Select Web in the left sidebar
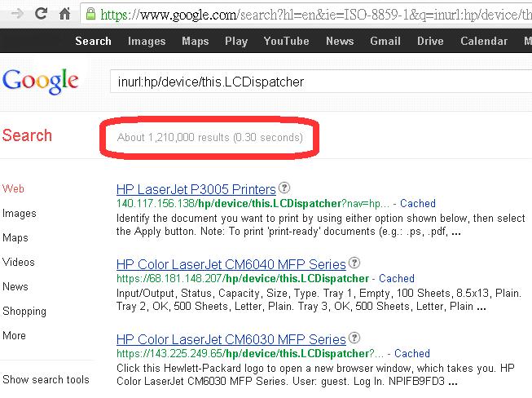Viewport: 532px width, 398px height. coord(13,188)
